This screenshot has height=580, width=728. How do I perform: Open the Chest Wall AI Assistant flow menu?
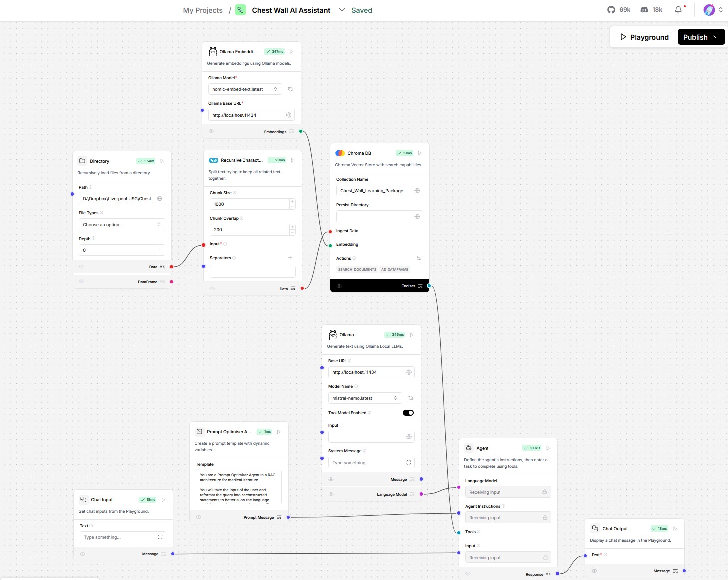(342, 10)
